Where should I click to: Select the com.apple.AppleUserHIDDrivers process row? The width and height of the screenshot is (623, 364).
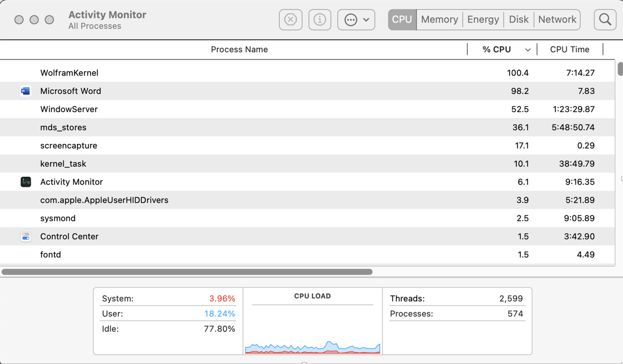(x=307, y=200)
